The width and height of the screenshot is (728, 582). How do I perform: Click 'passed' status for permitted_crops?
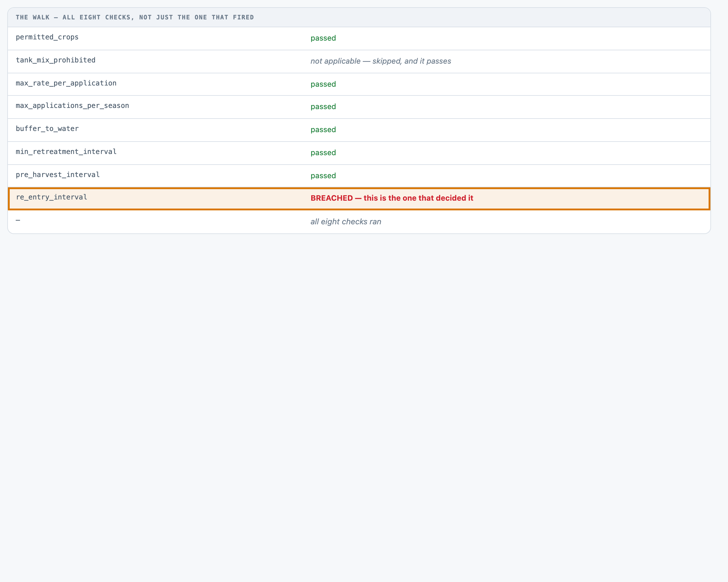[323, 38]
